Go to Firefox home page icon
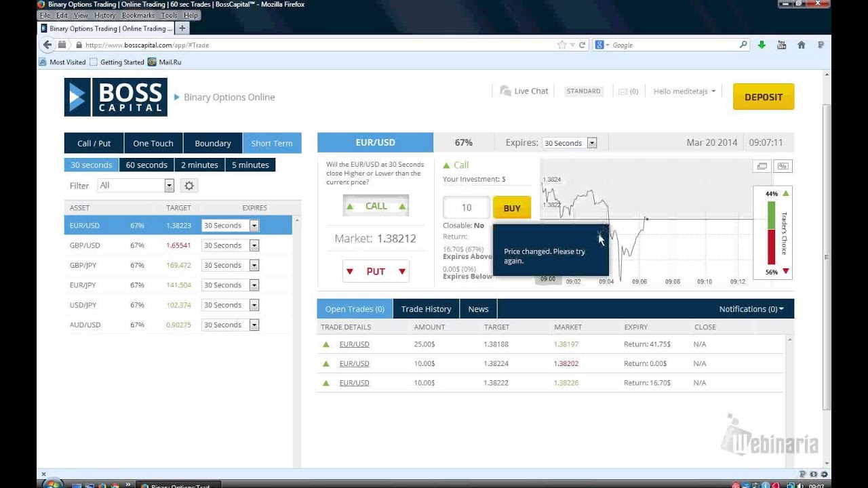 click(802, 45)
